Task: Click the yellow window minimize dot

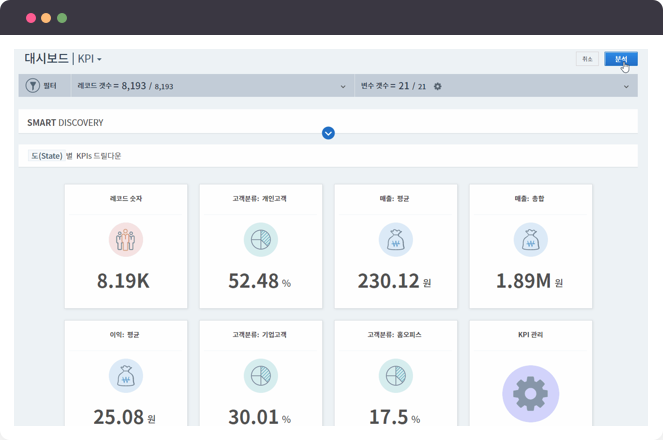Action: (46, 18)
